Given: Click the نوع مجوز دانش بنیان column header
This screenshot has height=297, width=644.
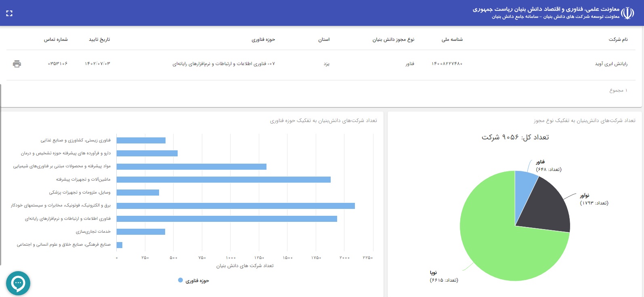Looking at the screenshot, I should [393, 40].
